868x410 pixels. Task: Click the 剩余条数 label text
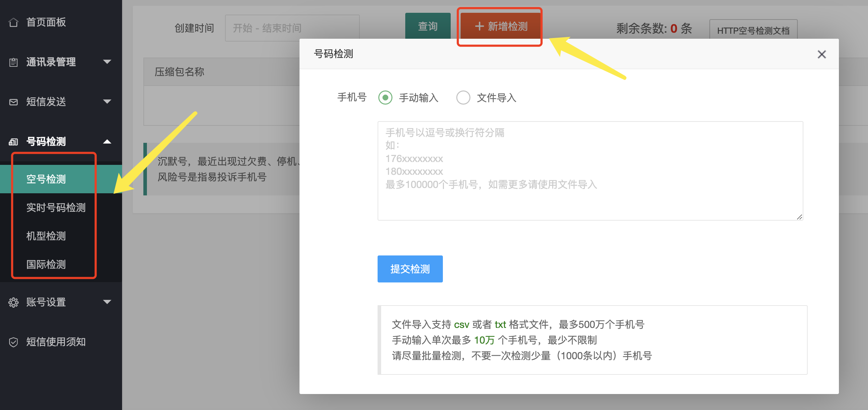click(642, 28)
